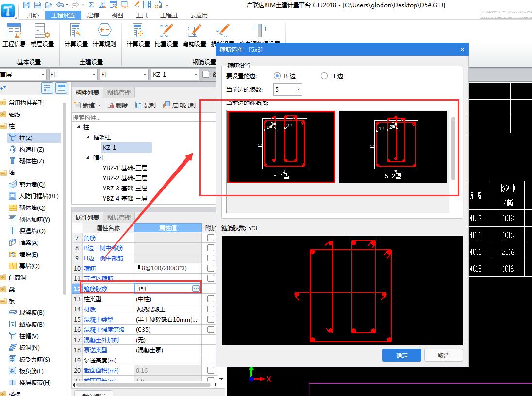This screenshot has height=396, width=532.
Task: Select 现浇板(B) slab item
Action: tap(32, 313)
